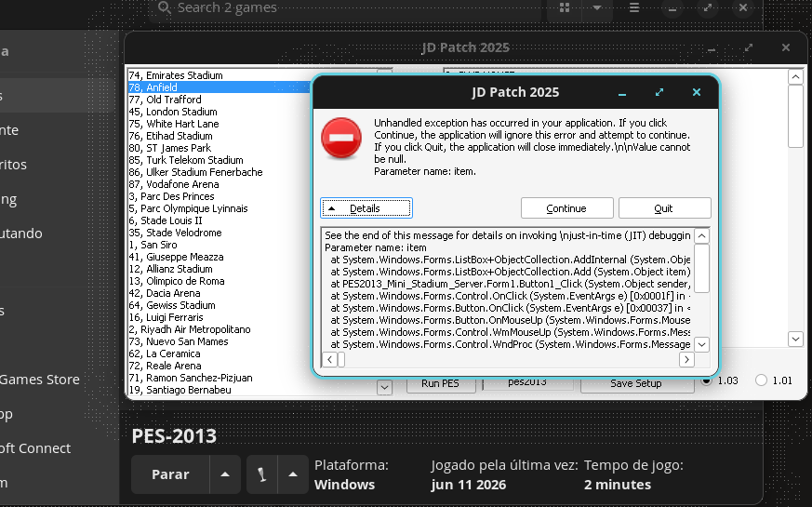
Task: Close the JD Patch 2025 error dialog
Action: (x=697, y=92)
